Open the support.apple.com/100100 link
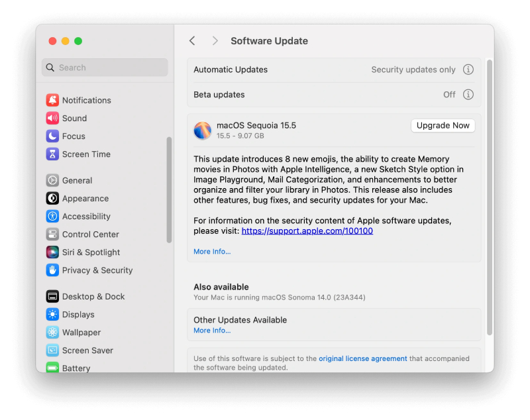The width and height of the screenshot is (530, 420). (307, 231)
